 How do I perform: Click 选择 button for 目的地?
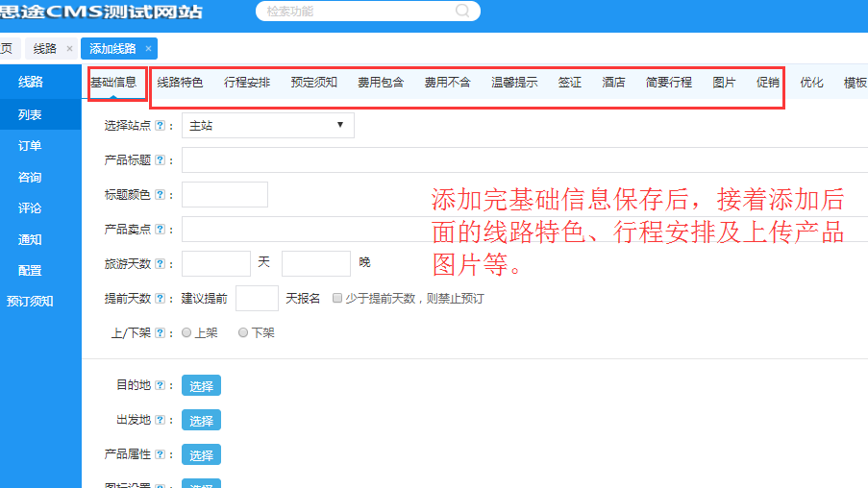pos(201,386)
